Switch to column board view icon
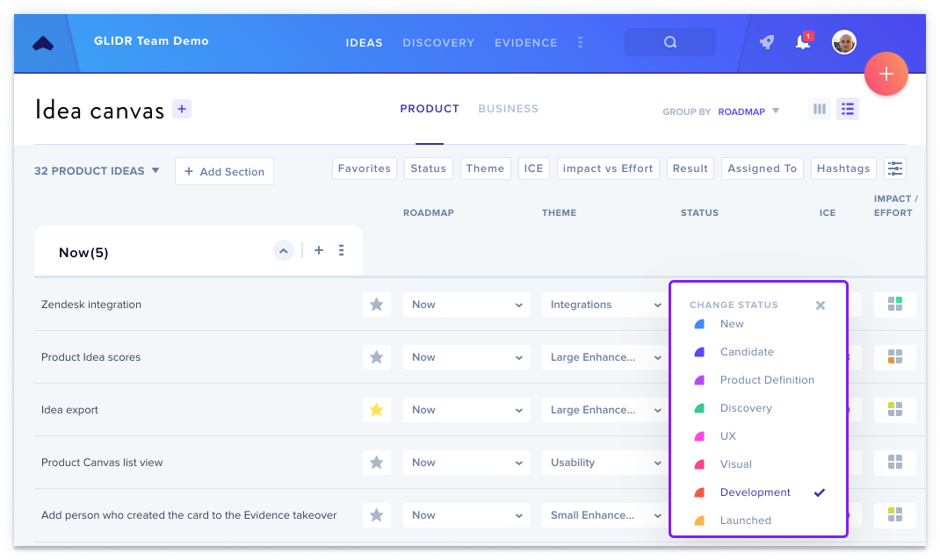Image resolution: width=940 pixels, height=560 pixels. tap(820, 109)
